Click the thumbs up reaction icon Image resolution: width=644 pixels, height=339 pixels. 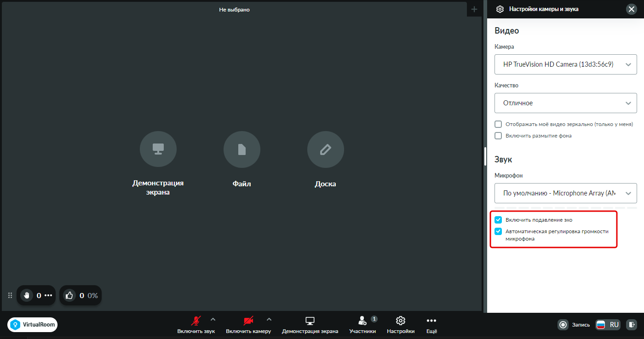(69, 295)
